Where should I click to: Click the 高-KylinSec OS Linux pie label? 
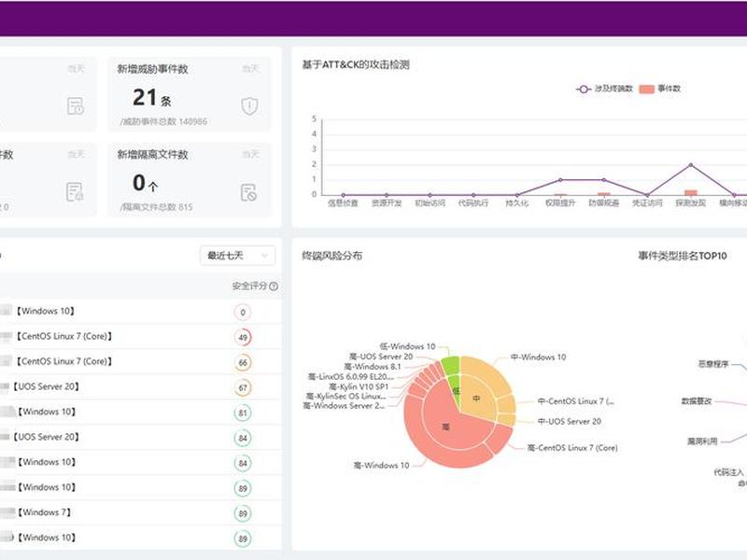click(345, 396)
